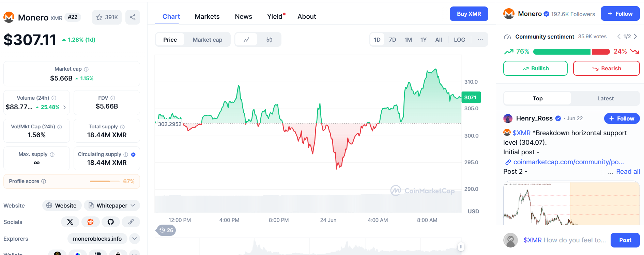Click the Profile score info icon
The height and width of the screenshot is (255, 644).
44,181
